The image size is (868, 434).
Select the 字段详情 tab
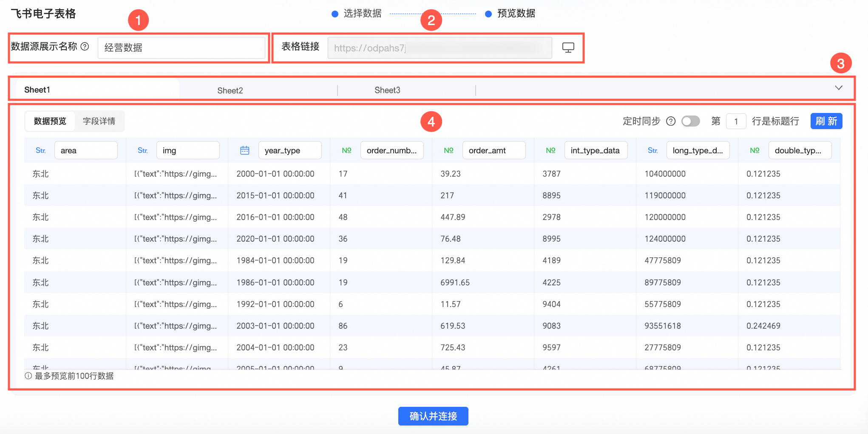pyautogui.click(x=99, y=121)
